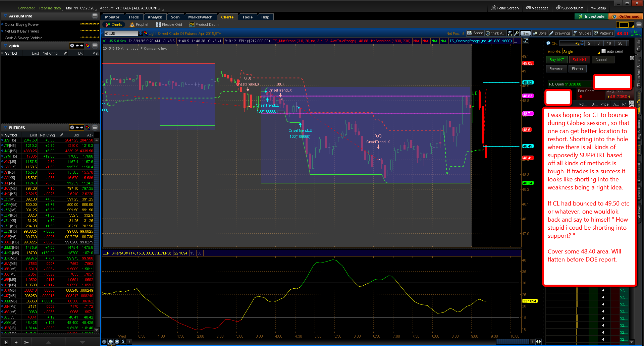Click the Edit studies beaker icon
The width and height of the screenshot is (644, 346).
point(510,33)
